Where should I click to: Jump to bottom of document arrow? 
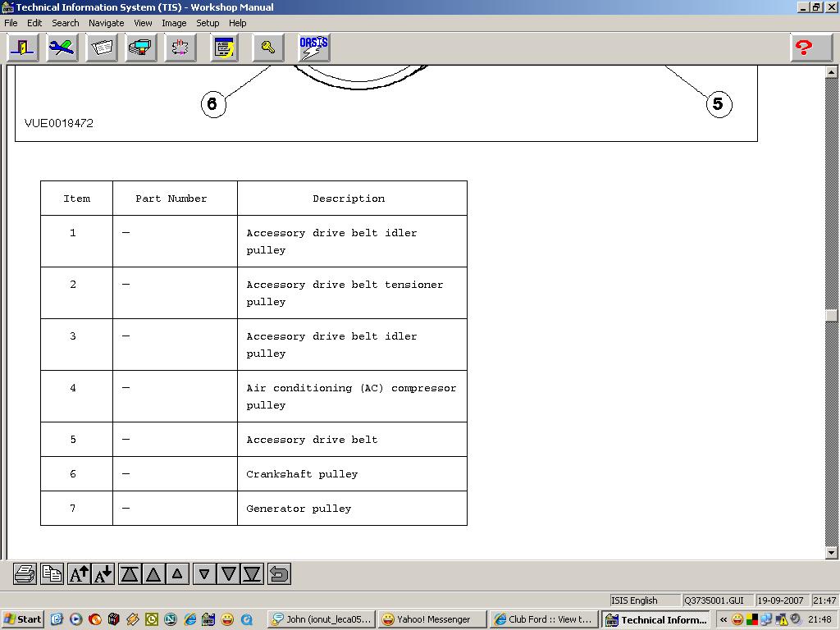coord(252,574)
